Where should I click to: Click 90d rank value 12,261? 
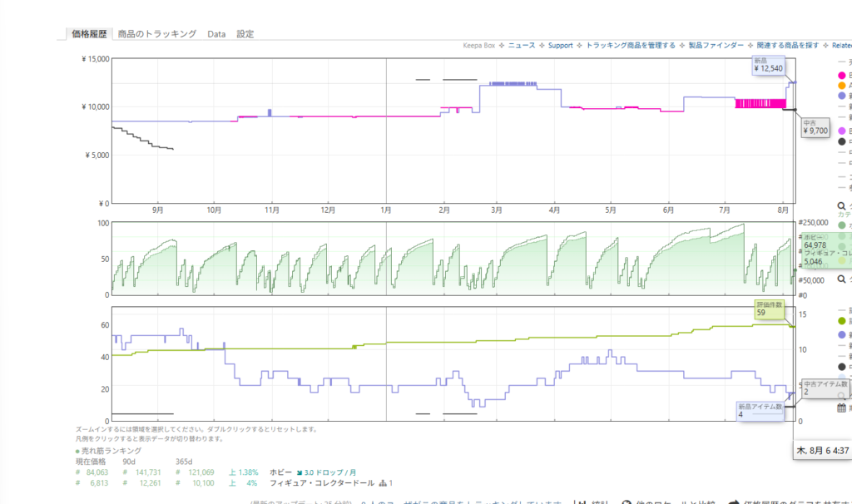pyautogui.click(x=150, y=483)
